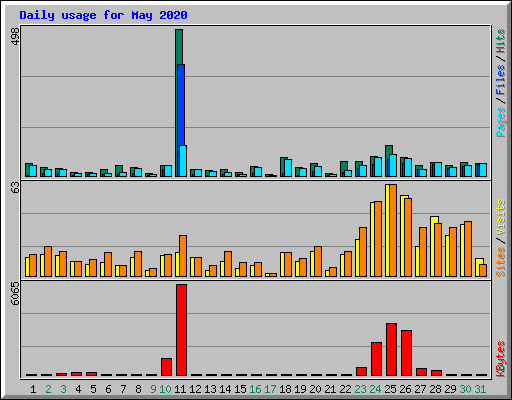Click the red KBytes bar for day 25
Image resolution: width=512 pixels, height=400 pixels.
391,349
